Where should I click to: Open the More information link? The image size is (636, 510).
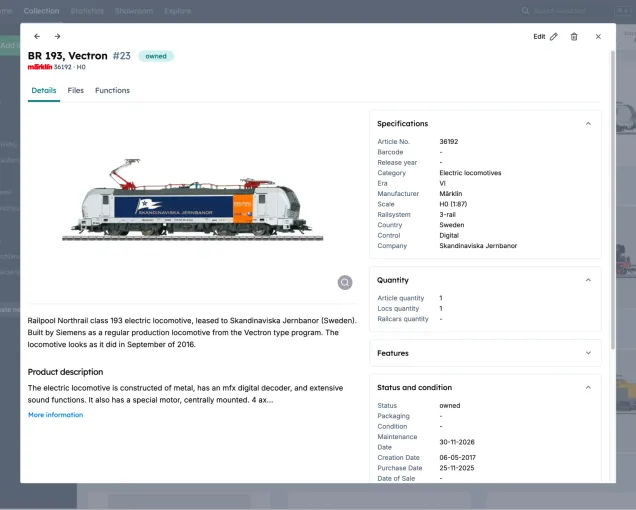tap(56, 415)
